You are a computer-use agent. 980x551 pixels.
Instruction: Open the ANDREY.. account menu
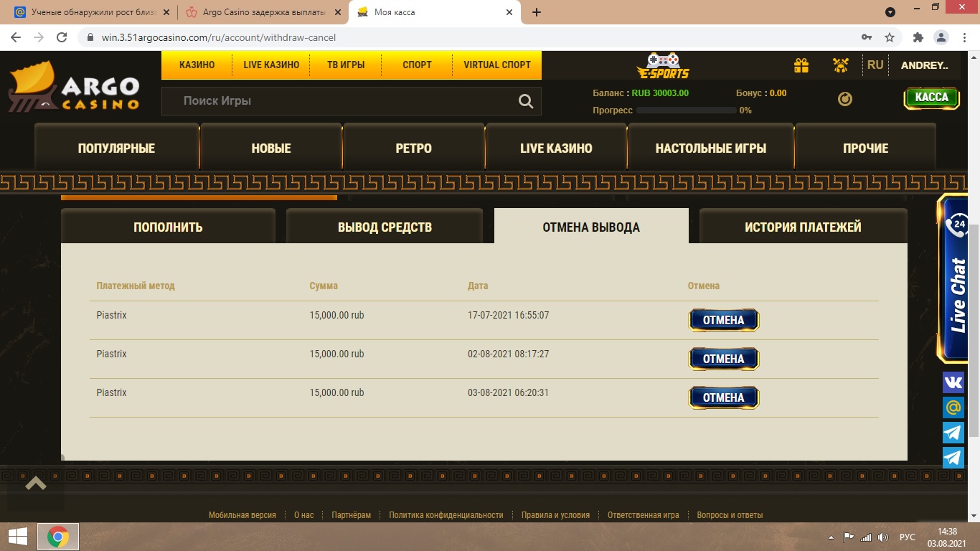(925, 65)
